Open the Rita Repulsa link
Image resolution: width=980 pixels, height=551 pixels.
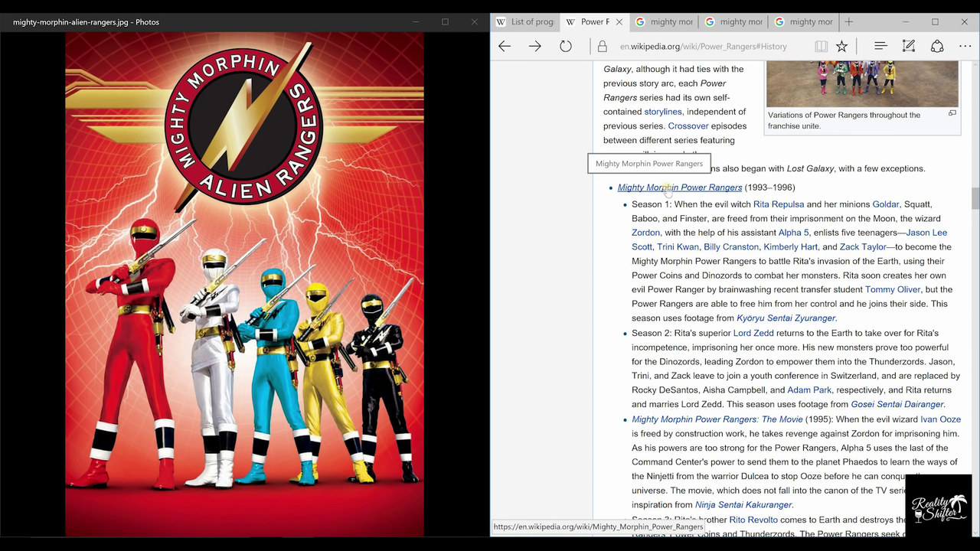click(x=778, y=204)
